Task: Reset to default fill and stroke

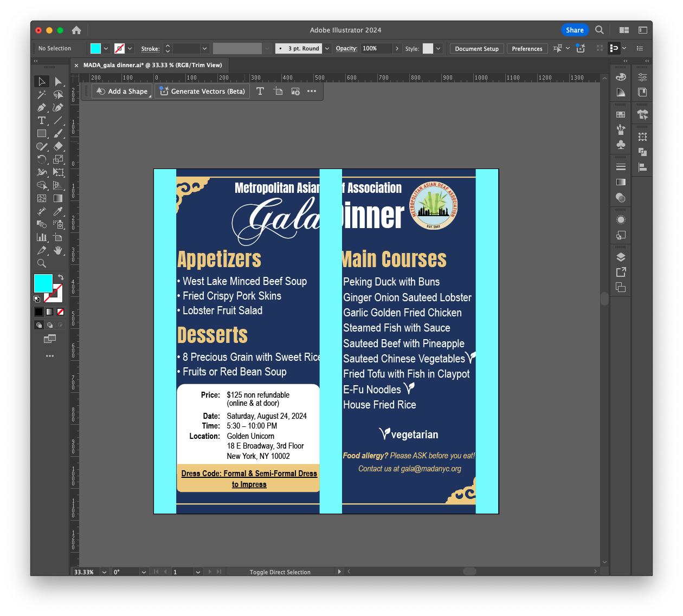Action: click(x=37, y=299)
